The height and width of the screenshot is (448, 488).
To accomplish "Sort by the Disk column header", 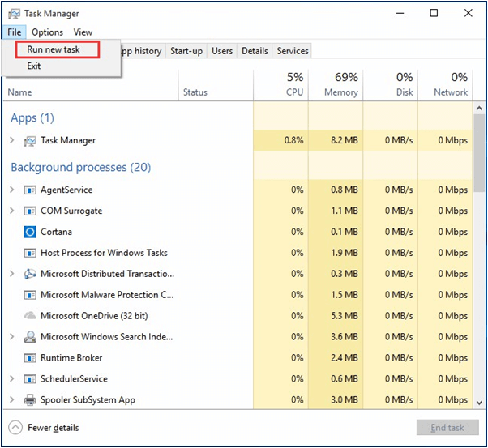I will tap(390, 85).
